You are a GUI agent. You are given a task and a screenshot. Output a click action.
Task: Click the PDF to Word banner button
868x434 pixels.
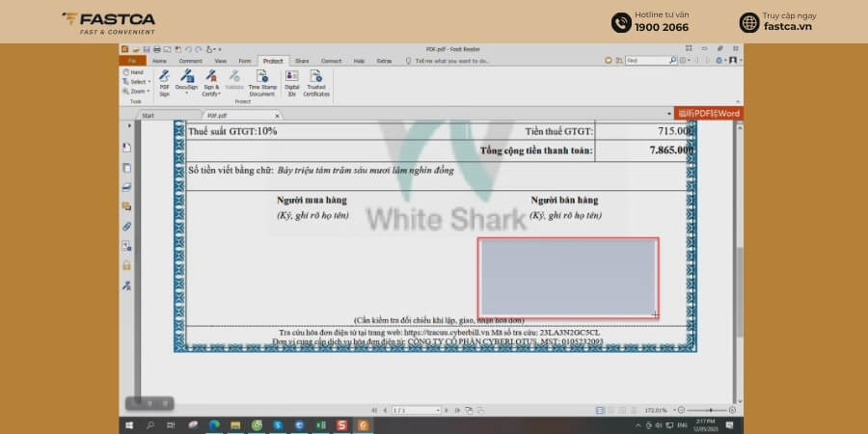(x=709, y=113)
